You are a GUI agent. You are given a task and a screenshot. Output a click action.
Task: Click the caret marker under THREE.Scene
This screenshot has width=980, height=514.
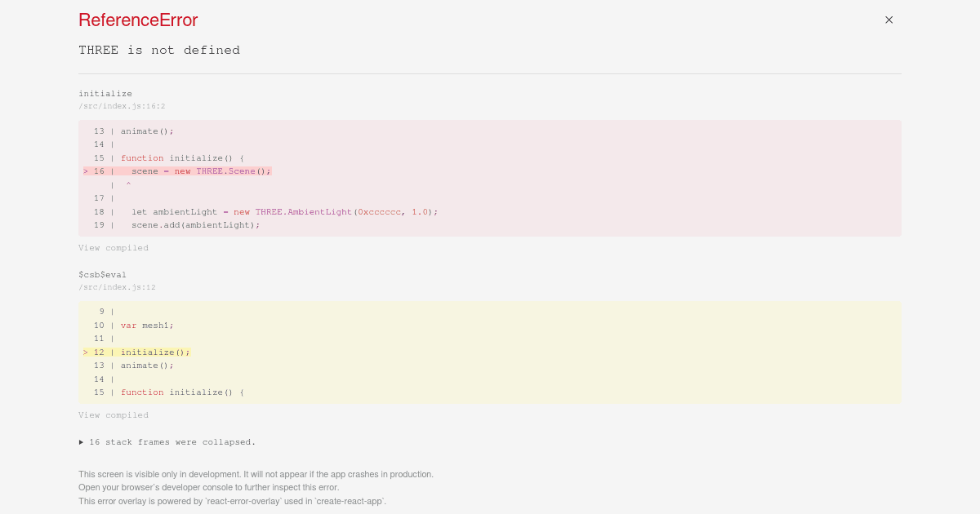tap(128, 184)
